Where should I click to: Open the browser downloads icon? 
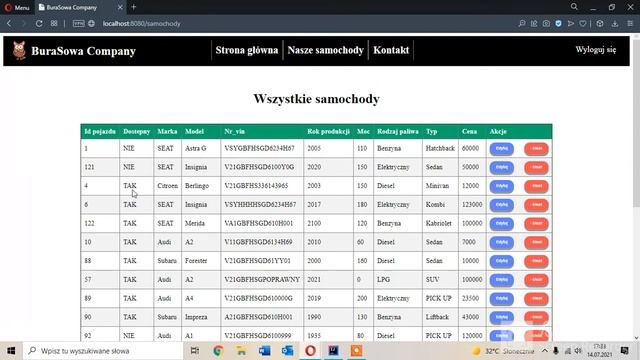click(615, 24)
